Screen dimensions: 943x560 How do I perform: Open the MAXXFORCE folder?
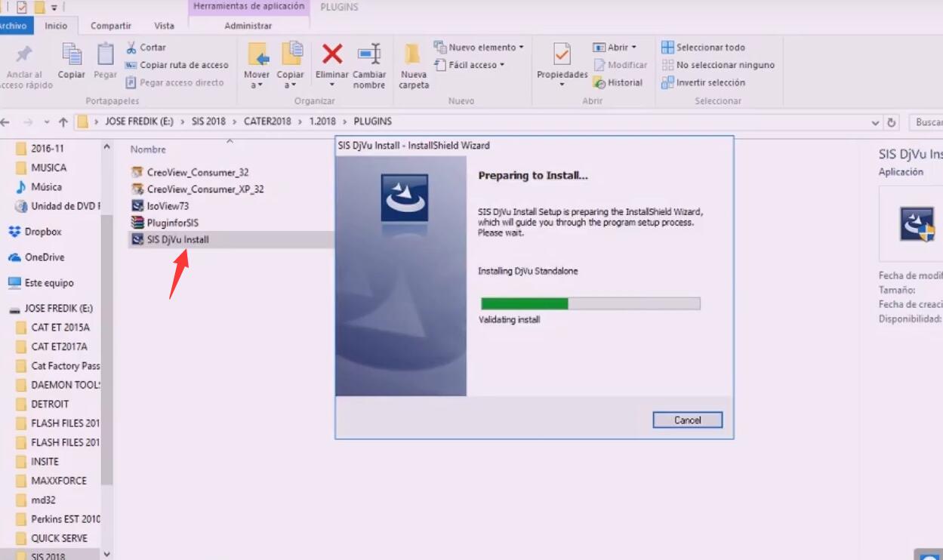(x=58, y=480)
